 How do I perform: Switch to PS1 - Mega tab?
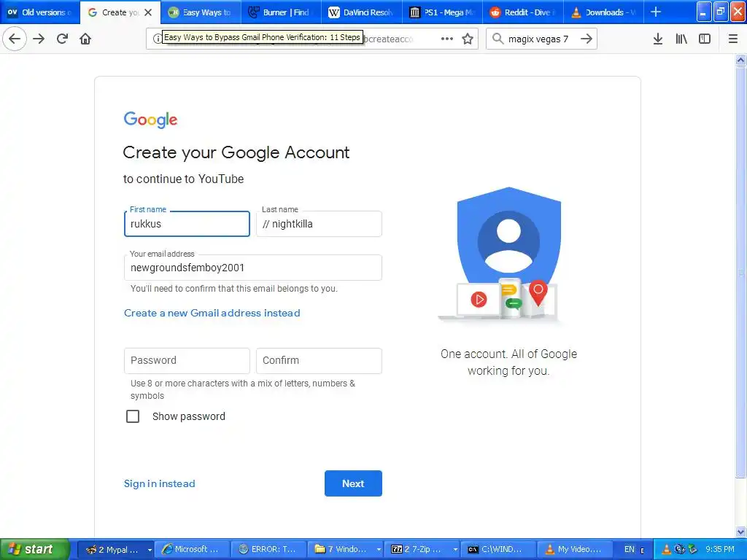443,12
